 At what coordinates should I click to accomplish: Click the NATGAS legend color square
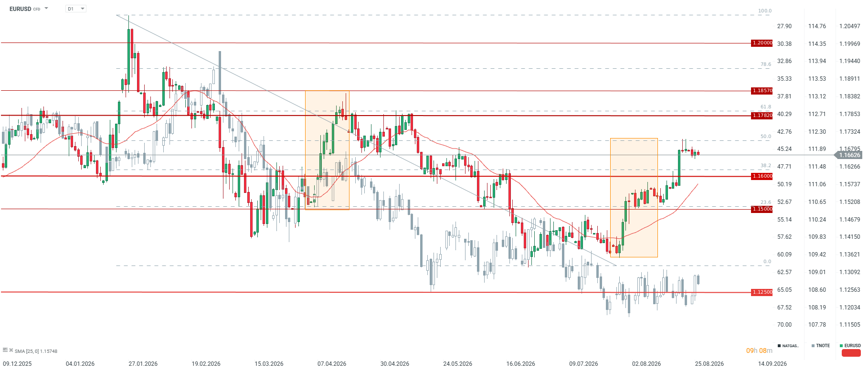(x=779, y=346)
